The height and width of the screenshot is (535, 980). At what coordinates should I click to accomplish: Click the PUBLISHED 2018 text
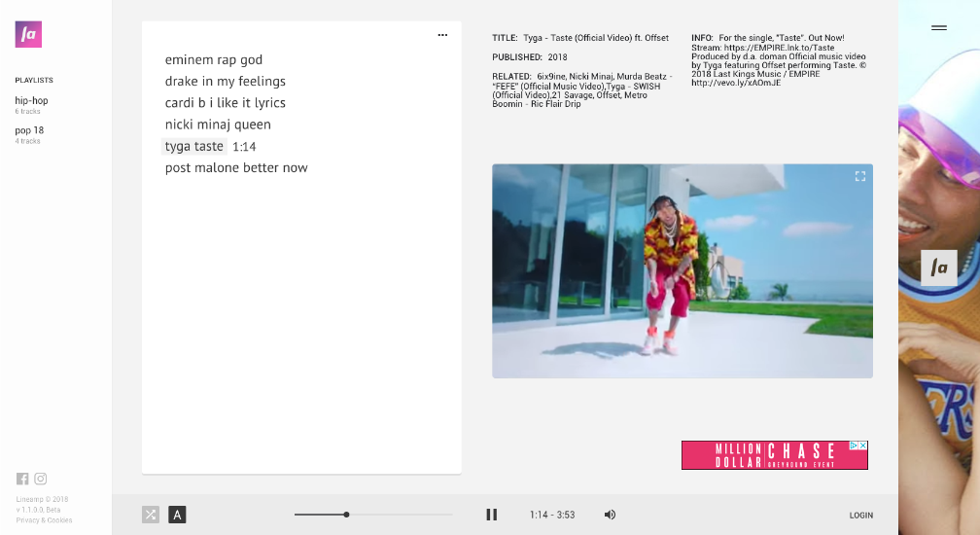(529, 56)
